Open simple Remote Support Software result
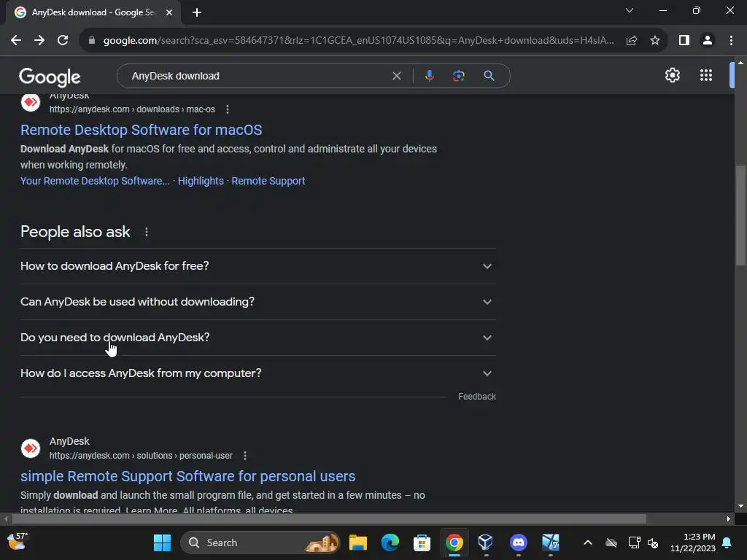 click(187, 476)
